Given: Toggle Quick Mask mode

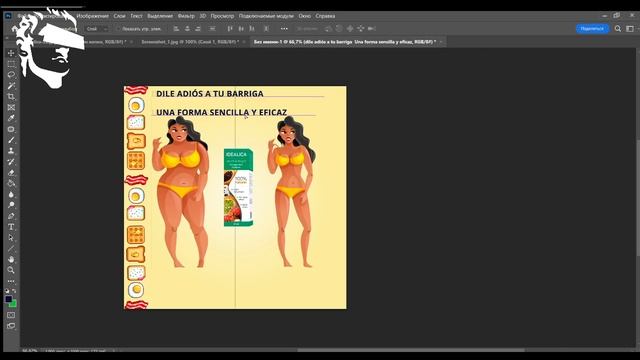Looking at the screenshot, I should (x=11, y=315).
